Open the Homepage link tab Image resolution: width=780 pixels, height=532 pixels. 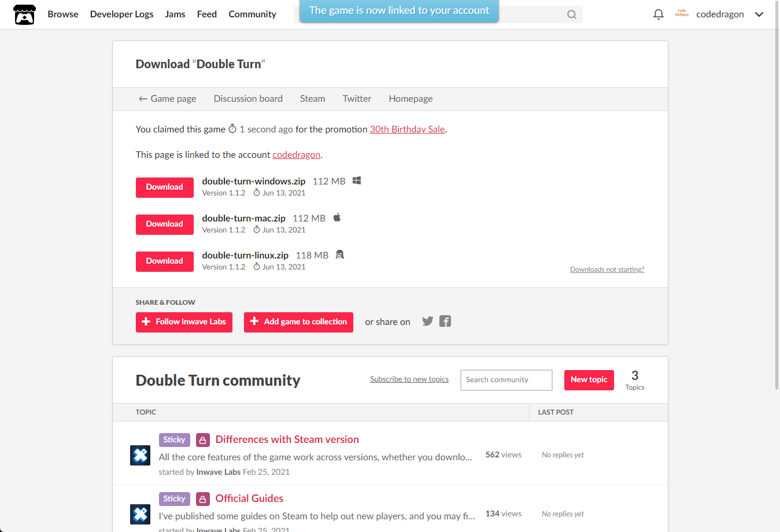(x=411, y=99)
